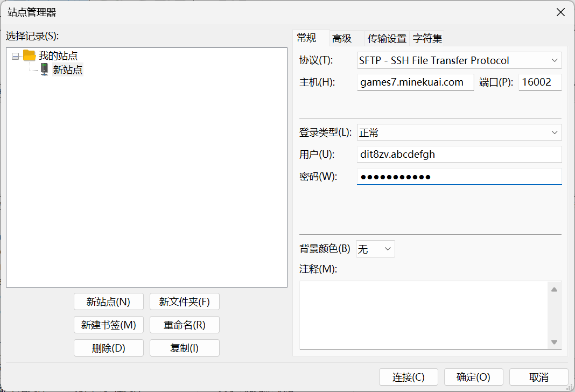
Task: Click the 我的站点 folder icon
Action: pyautogui.click(x=30, y=55)
